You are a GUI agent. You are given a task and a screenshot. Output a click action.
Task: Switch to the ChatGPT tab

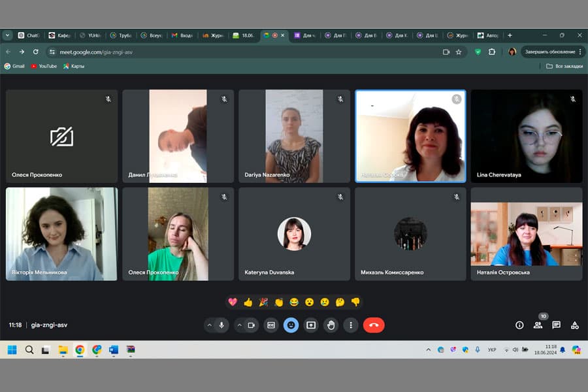29,35
